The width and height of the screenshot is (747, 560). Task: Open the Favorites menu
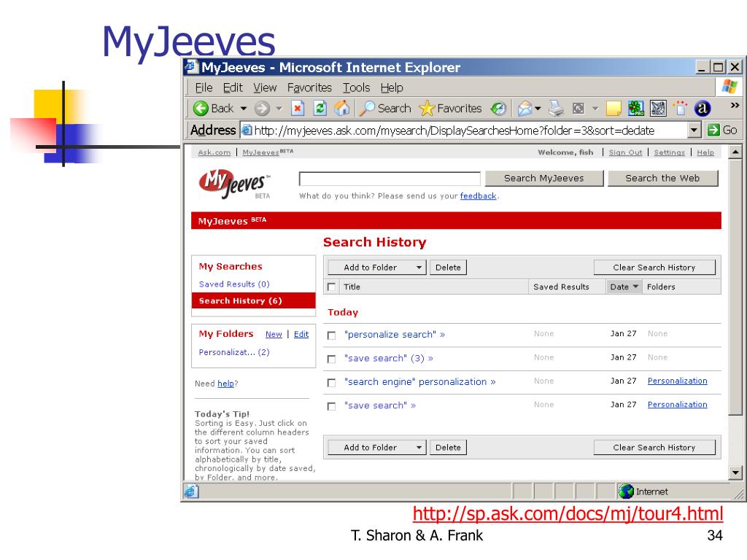pos(309,87)
